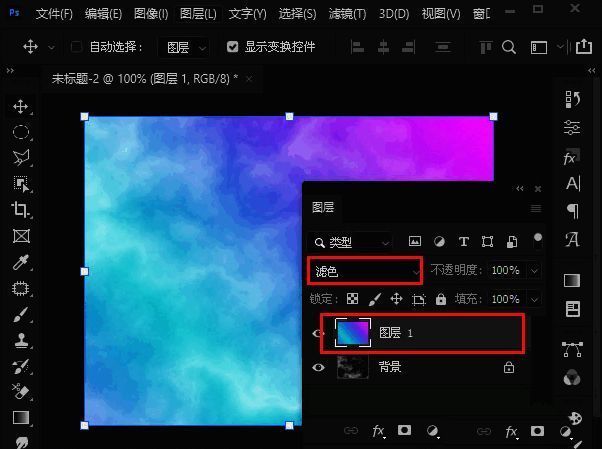This screenshot has width=602, height=449.
Task: Select the Frame tool
Action: [x=21, y=236]
